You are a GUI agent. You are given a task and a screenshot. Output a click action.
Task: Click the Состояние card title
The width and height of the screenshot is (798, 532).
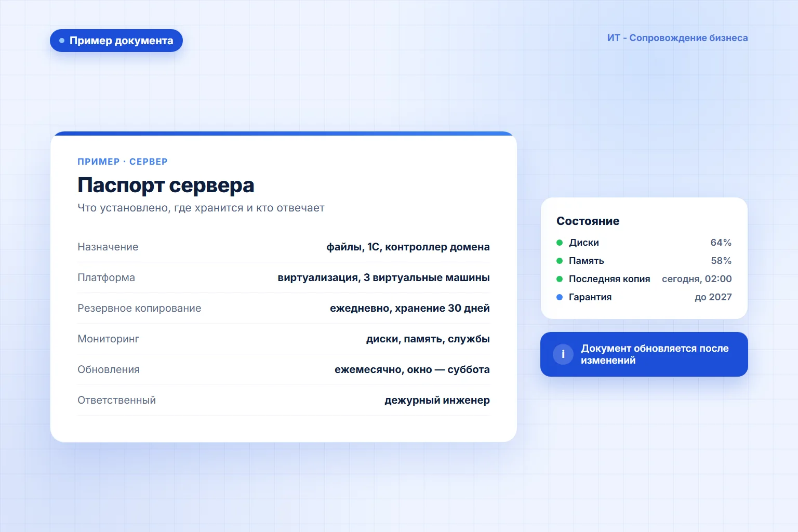point(588,221)
